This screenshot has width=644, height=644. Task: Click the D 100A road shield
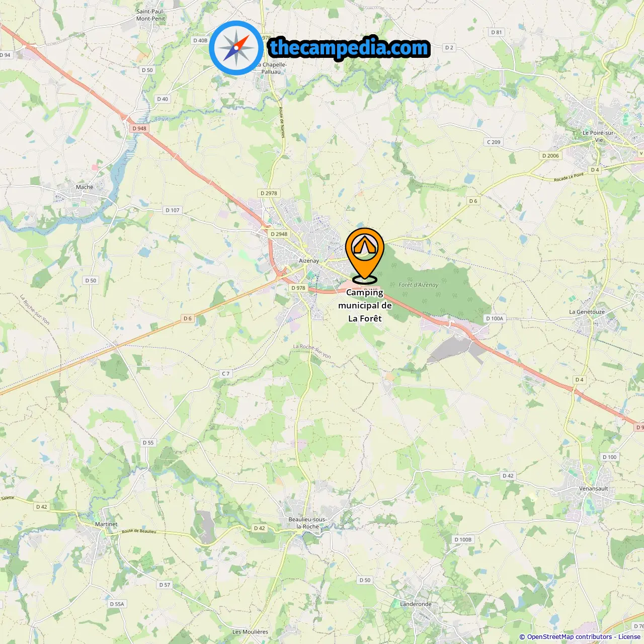(494, 318)
